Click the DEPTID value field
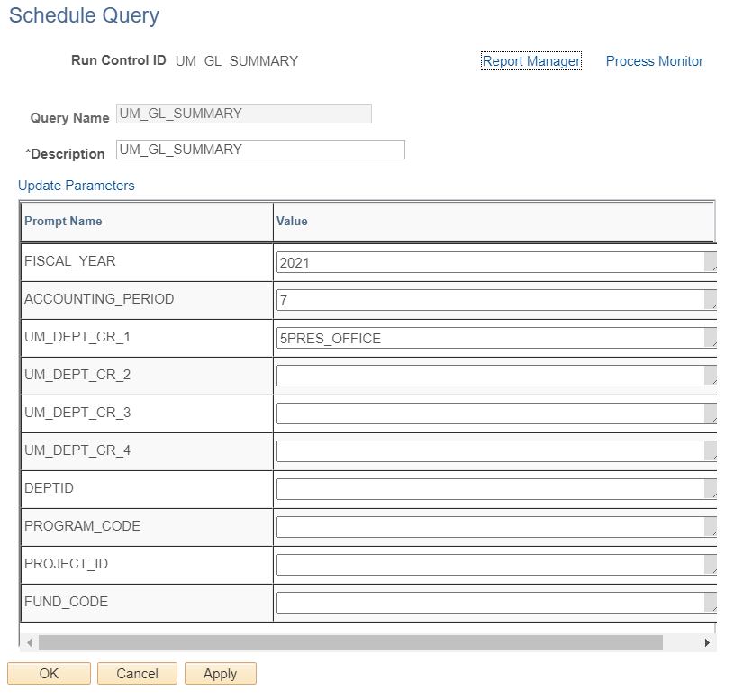Viewport: 734px width, 700px height. [x=496, y=489]
